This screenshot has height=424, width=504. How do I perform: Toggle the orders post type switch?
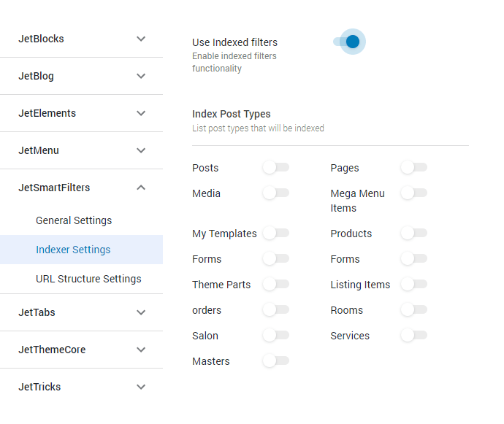click(276, 309)
